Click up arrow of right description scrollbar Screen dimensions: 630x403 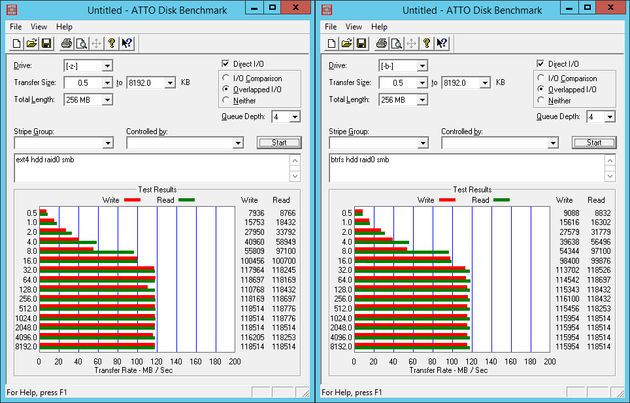click(x=610, y=160)
